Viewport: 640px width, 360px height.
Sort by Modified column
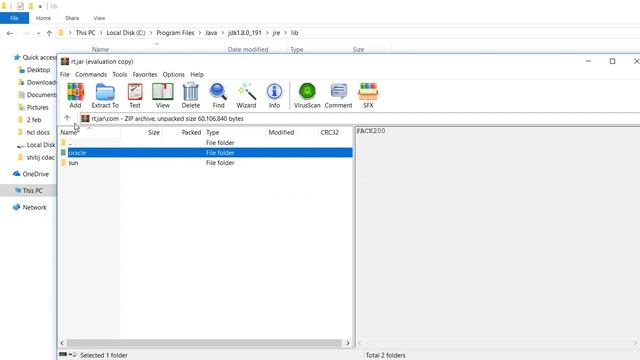tap(281, 132)
